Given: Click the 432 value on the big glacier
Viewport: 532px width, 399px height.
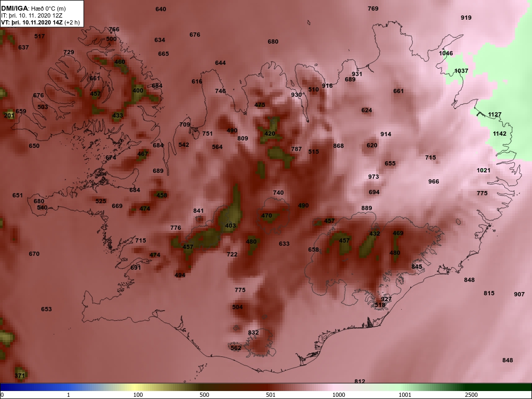Looking at the screenshot, I should (x=375, y=234).
